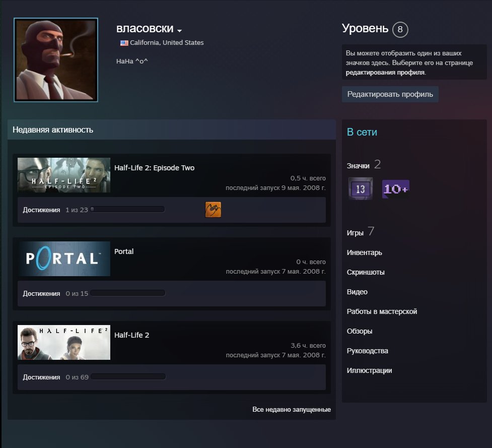Click the В сети status text
This screenshot has width=492, height=448.
click(x=362, y=132)
